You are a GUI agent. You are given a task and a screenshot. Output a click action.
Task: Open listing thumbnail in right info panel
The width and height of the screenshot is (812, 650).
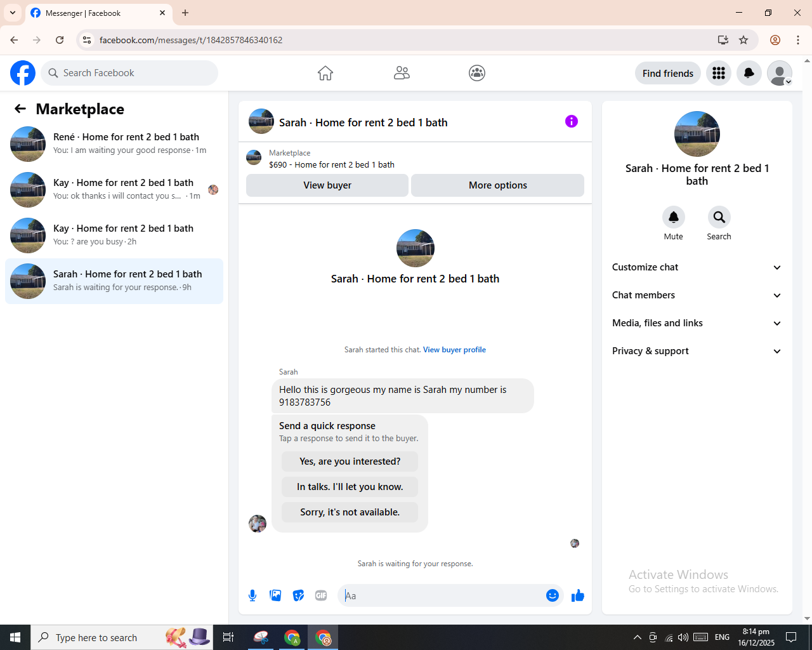pyautogui.click(x=697, y=134)
